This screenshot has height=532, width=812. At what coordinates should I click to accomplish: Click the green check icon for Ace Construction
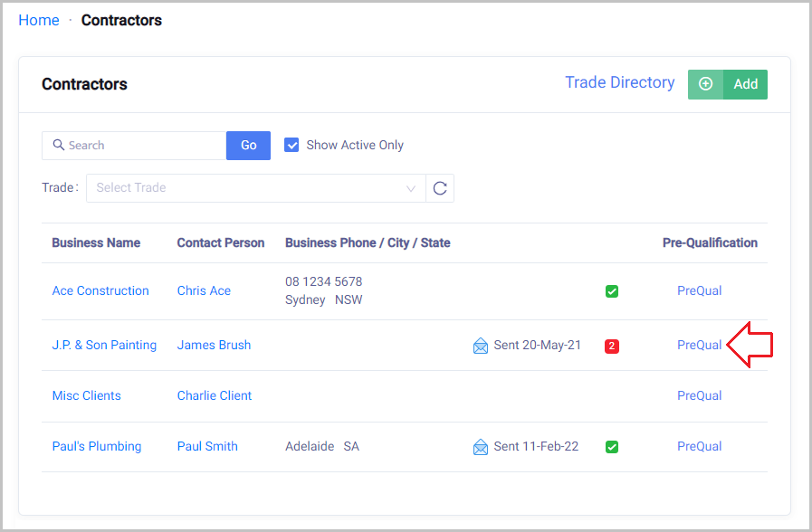(612, 291)
